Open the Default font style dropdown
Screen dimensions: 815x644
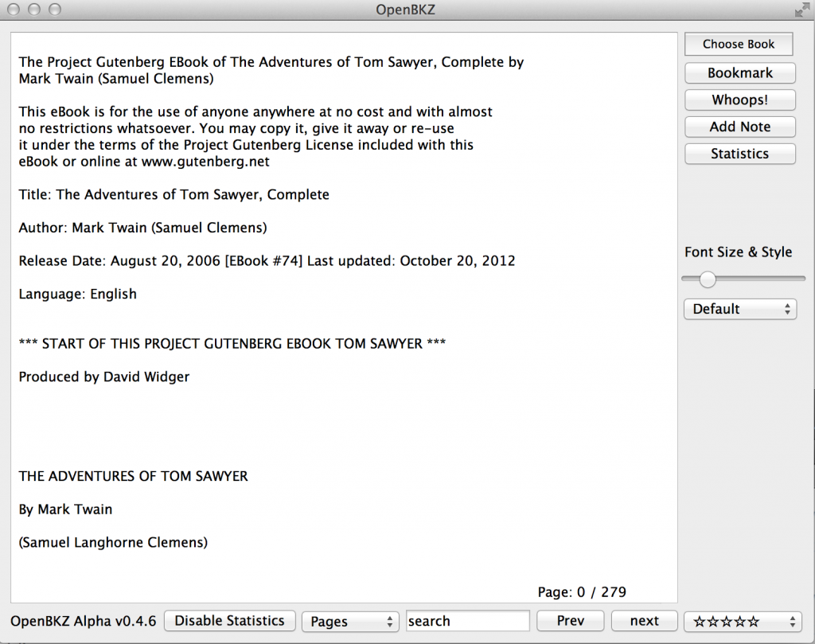coord(739,309)
